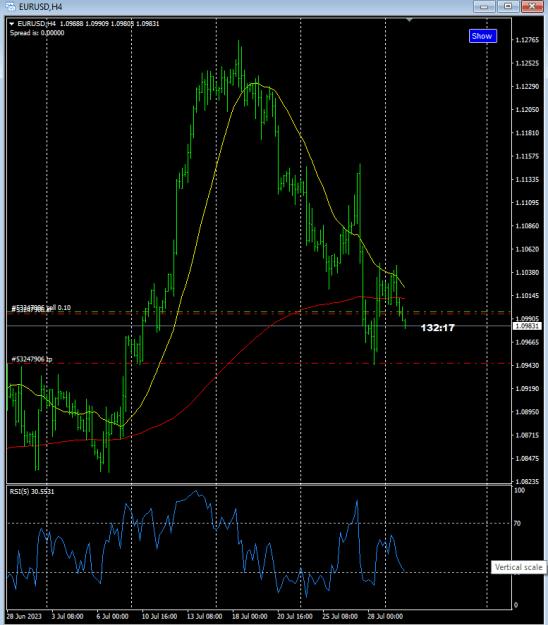Click the RSI level 70 scale label
The height and width of the screenshot is (625, 548).
tap(517, 523)
